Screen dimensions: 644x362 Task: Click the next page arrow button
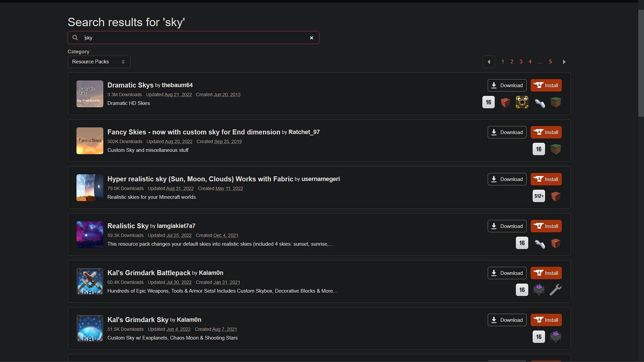point(565,61)
